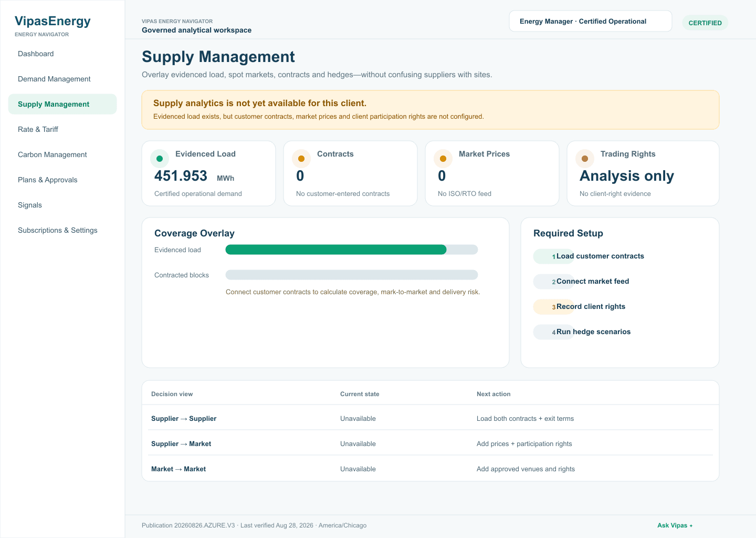Click the CERTIFIED status badge
Viewport: 756px width, 538px height.
pyautogui.click(x=705, y=23)
